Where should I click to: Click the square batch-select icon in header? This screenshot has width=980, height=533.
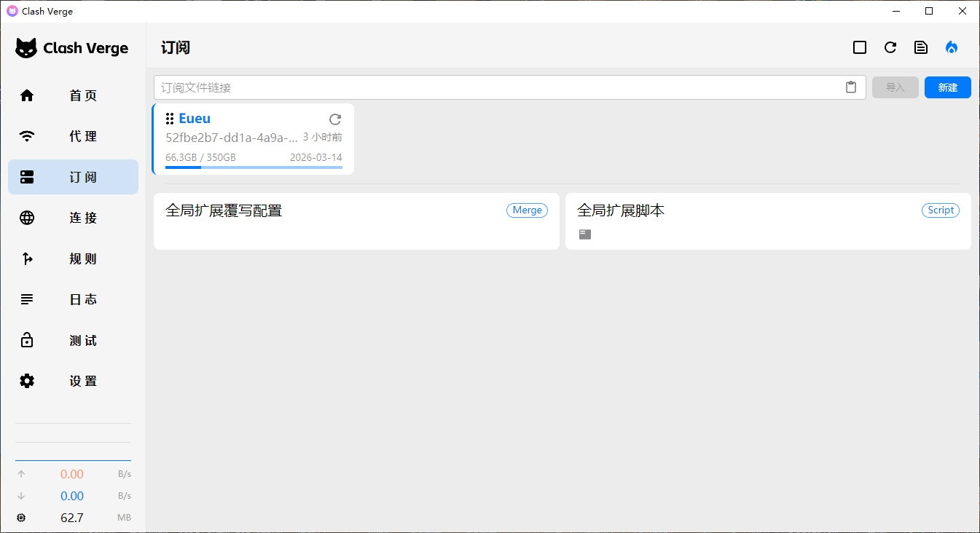tap(860, 47)
